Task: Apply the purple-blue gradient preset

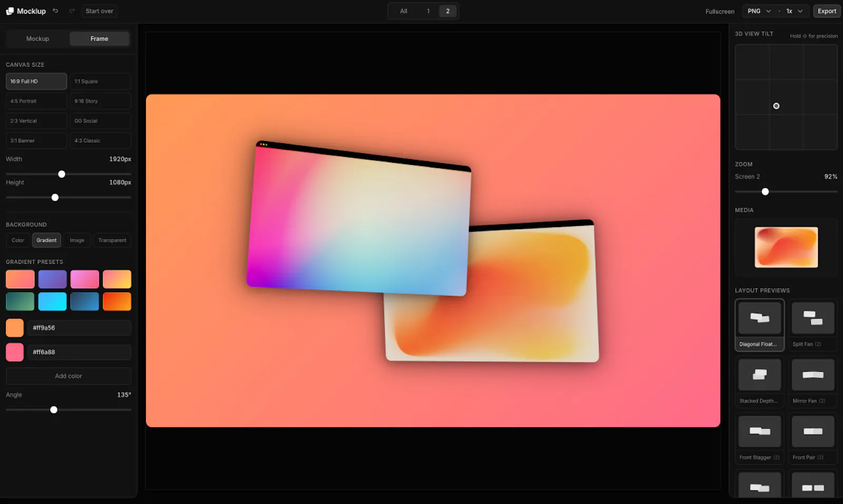Action: tap(52, 279)
